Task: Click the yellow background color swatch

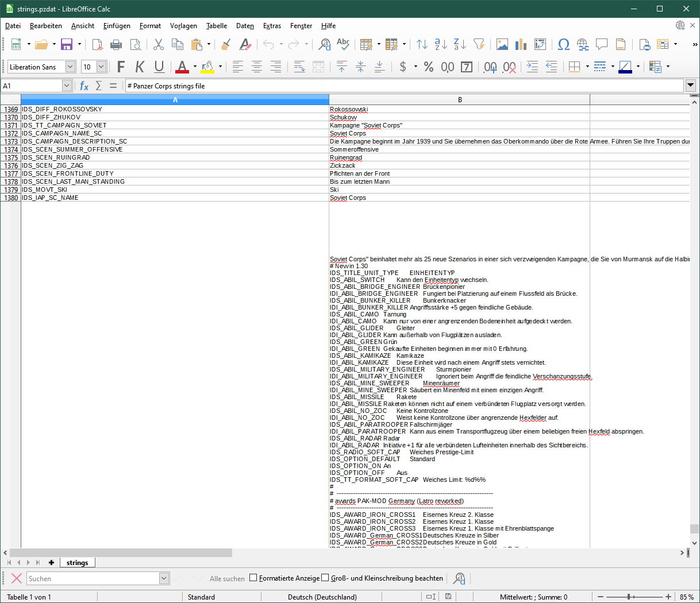Action: (x=207, y=67)
